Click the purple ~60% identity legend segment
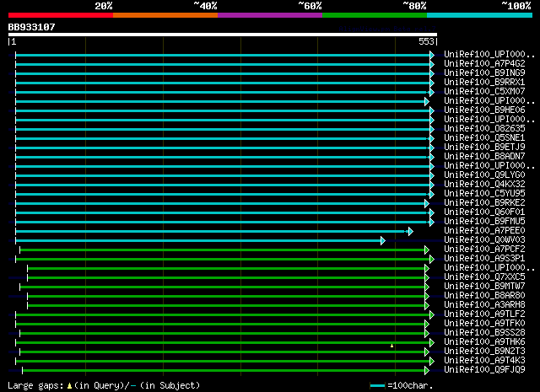This screenshot has width=540, height=392. pyautogui.click(x=270, y=15)
